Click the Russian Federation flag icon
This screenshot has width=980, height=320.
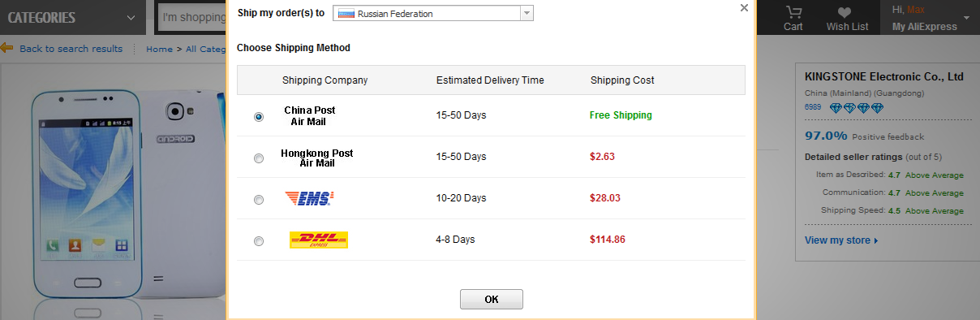(x=346, y=14)
